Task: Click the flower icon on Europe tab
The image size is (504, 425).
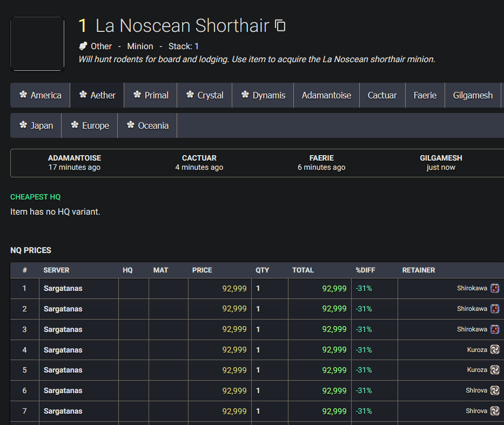Action: 75,125
